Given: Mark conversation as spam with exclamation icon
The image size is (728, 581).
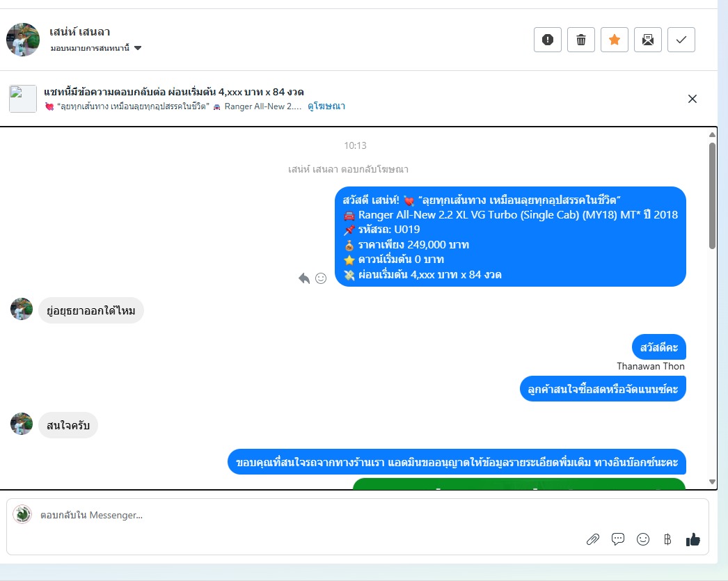Looking at the screenshot, I should (x=548, y=40).
